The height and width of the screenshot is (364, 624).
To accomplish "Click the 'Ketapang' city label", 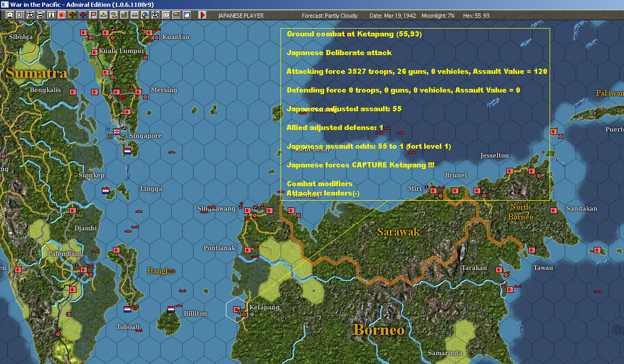I will pyautogui.click(x=264, y=307).
